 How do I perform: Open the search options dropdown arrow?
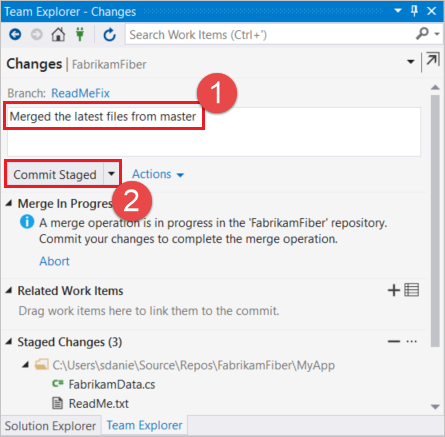point(437,34)
